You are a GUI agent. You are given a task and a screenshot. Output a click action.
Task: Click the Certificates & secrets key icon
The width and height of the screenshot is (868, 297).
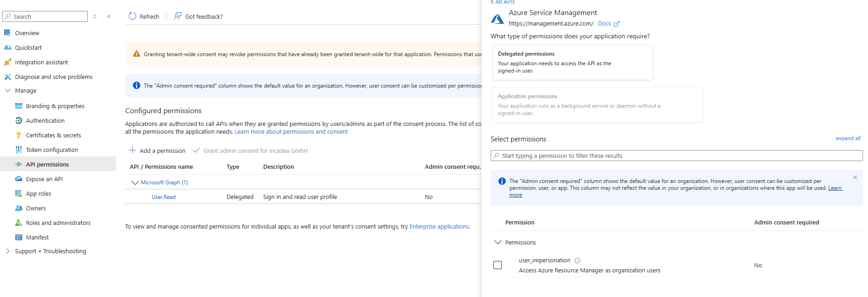click(x=19, y=135)
